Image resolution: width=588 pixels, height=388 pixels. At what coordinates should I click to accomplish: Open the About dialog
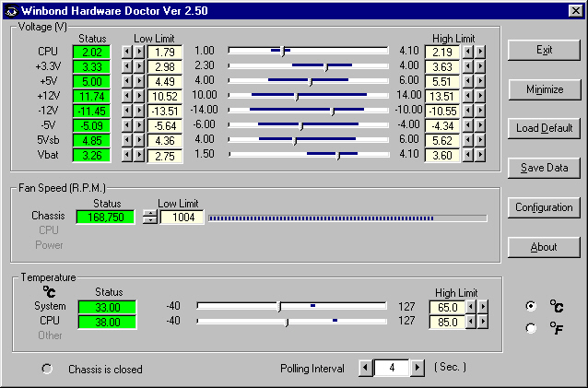click(544, 247)
